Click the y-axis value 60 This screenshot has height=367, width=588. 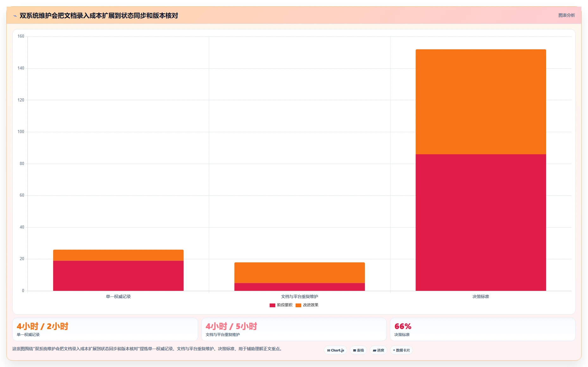click(x=22, y=195)
